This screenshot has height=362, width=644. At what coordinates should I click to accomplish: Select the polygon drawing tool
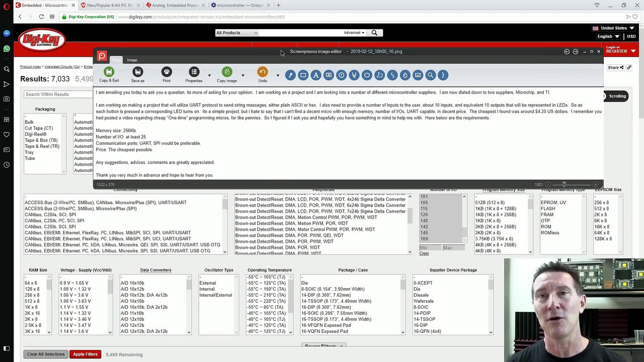click(379, 75)
